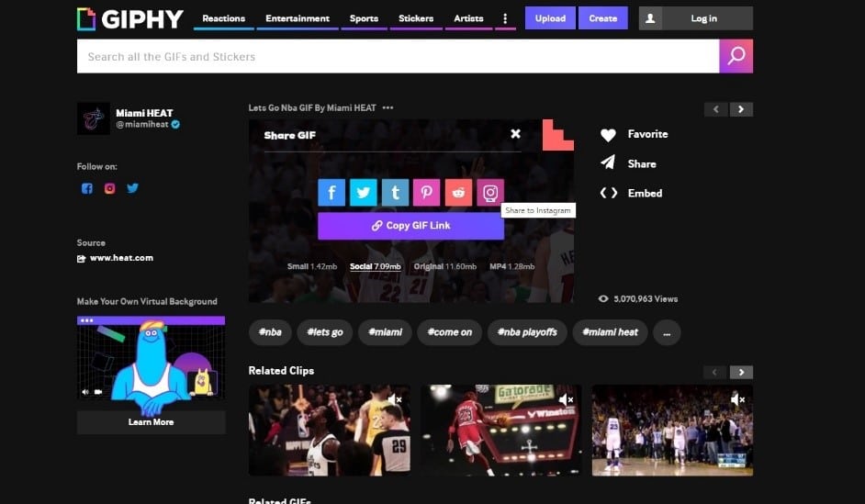The height and width of the screenshot is (504, 865).
Task: Click the Upload button
Action: [x=550, y=18]
